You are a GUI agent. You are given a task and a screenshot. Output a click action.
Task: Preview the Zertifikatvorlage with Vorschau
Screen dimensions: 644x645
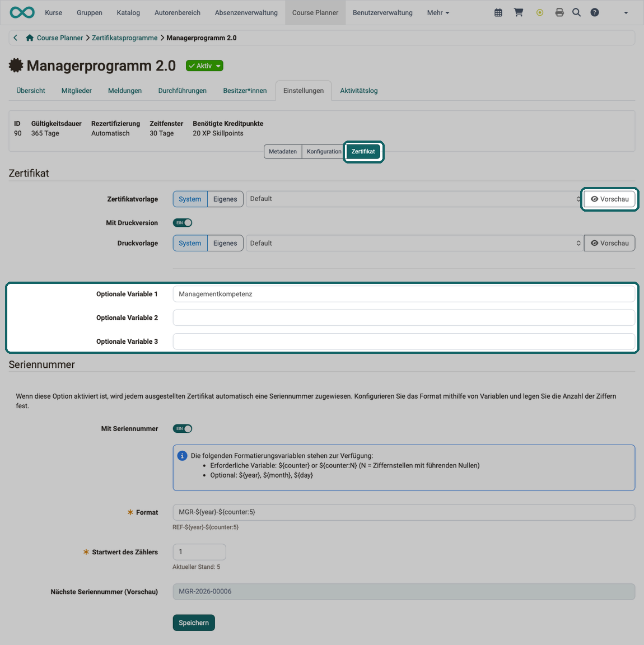click(x=609, y=199)
